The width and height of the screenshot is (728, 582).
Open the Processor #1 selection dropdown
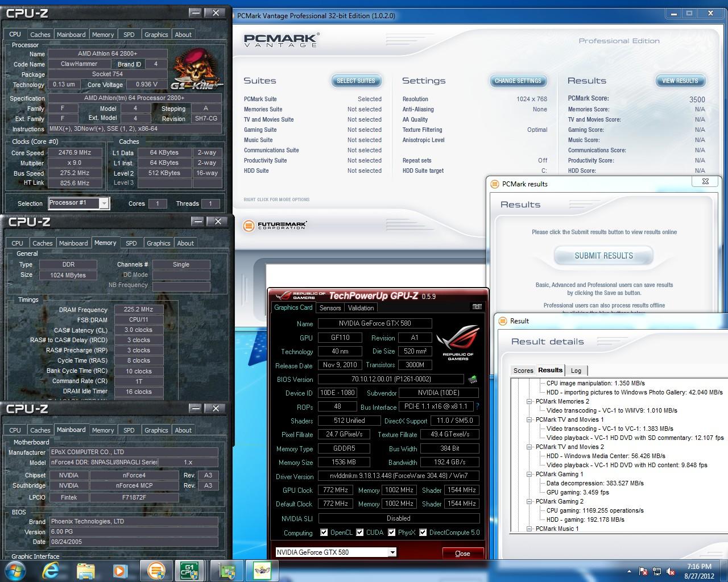click(104, 203)
